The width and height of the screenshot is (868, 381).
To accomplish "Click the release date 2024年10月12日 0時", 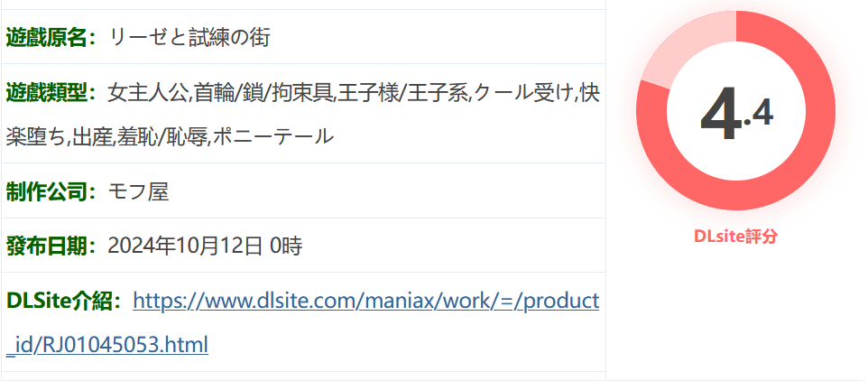I will coord(205,246).
